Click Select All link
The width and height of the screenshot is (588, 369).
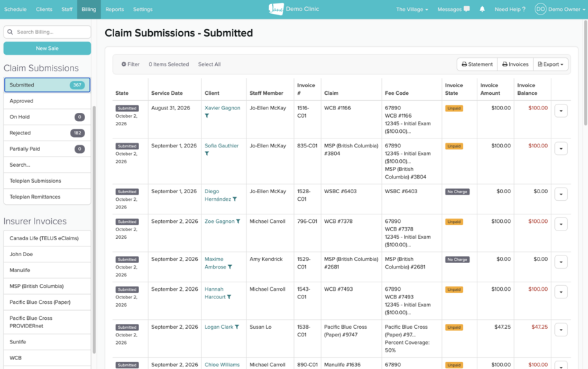tap(209, 64)
